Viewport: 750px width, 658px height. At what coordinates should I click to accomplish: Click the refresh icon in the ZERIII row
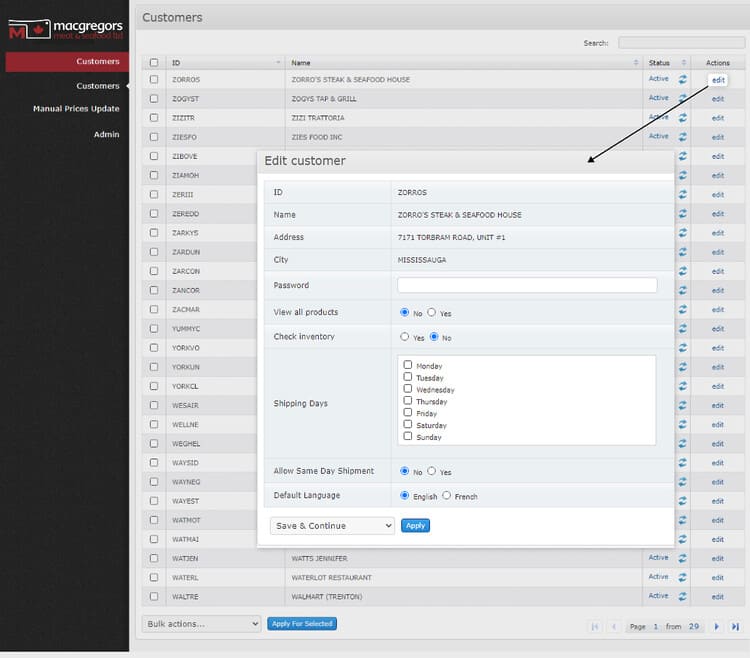click(683, 194)
